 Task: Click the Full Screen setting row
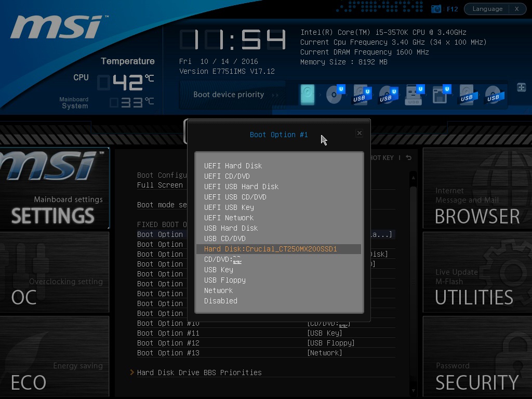tap(162, 185)
